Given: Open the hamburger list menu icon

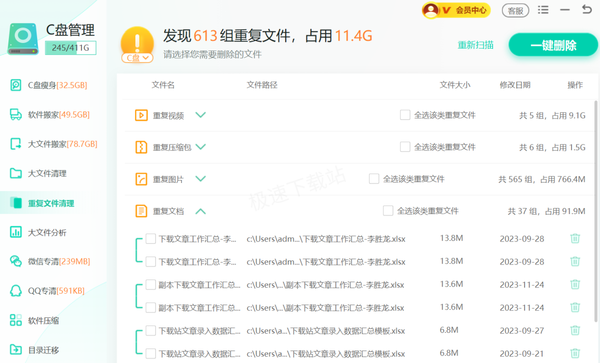Looking at the screenshot, I should (543, 10).
